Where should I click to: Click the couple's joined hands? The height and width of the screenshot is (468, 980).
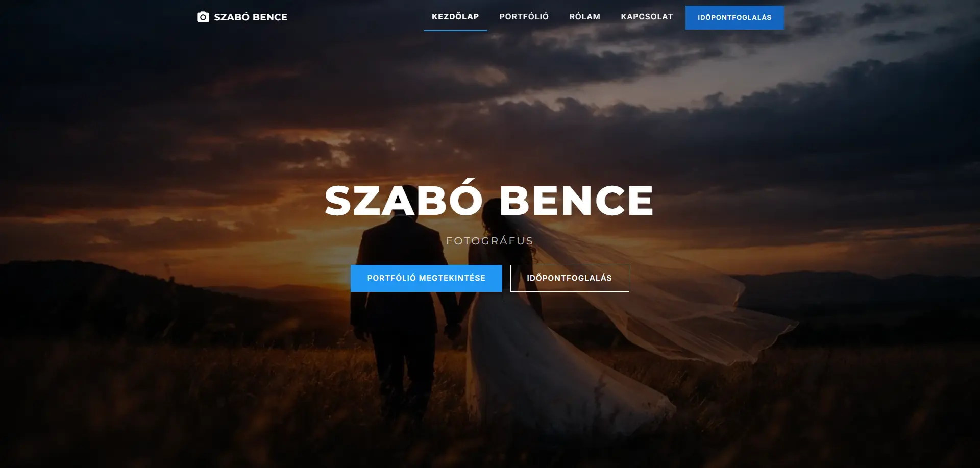tap(454, 331)
